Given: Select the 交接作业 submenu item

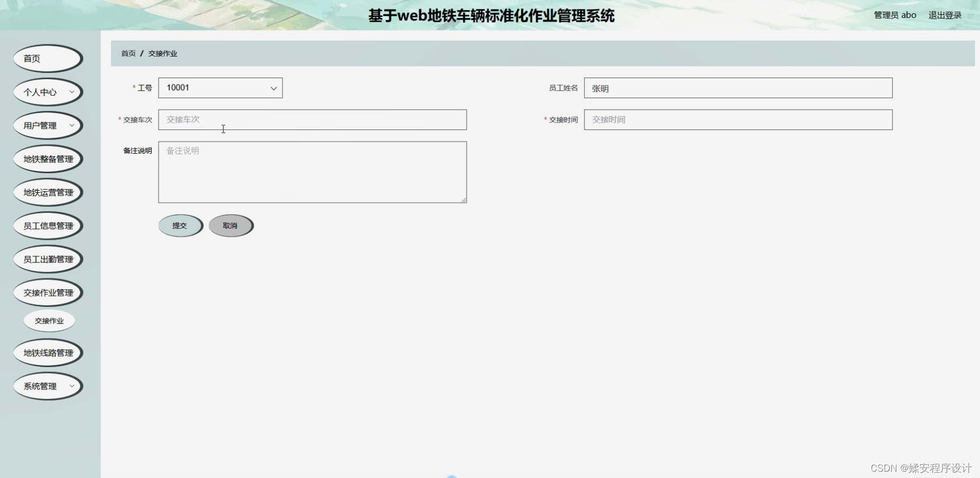Looking at the screenshot, I should pos(49,321).
